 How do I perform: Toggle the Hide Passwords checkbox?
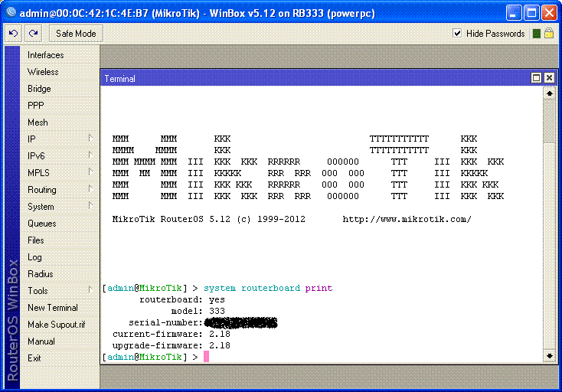tap(457, 34)
